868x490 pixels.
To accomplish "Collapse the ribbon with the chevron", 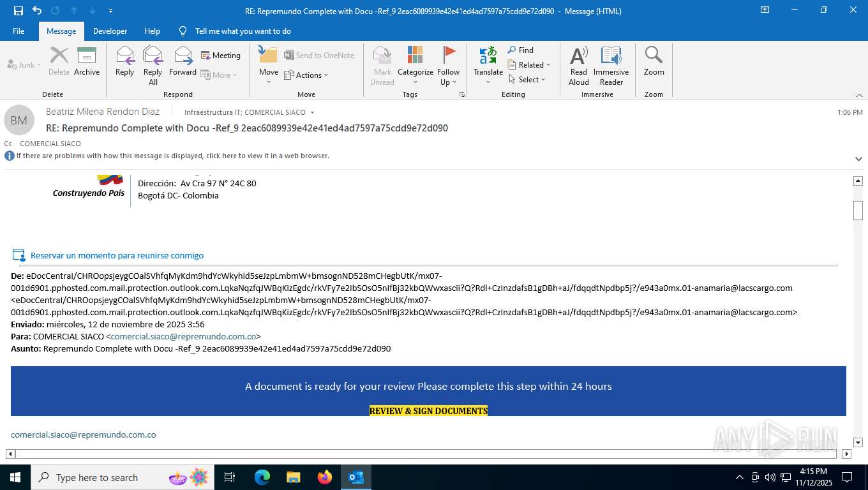I will 859,94.
